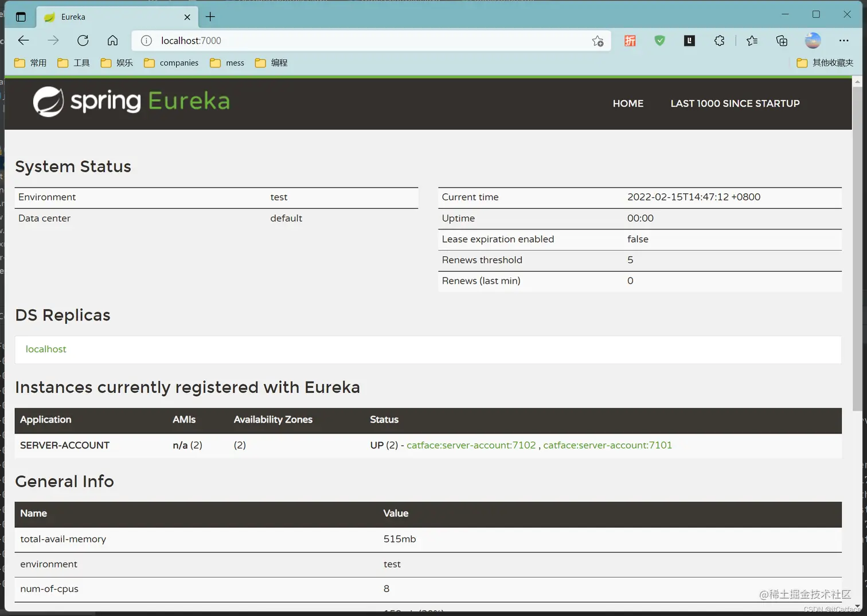Image resolution: width=867 pixels, height=616 pixels.
Task: Click the AMIs column header
Action: [184, 419]
